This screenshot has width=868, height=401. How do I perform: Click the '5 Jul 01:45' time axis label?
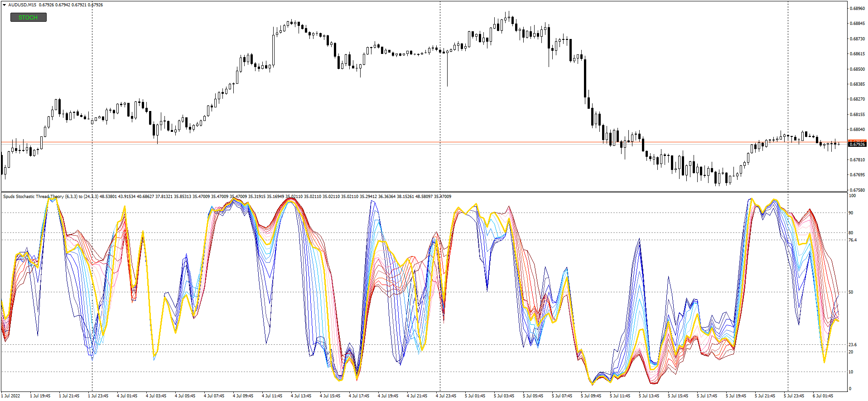pos(475,396)
